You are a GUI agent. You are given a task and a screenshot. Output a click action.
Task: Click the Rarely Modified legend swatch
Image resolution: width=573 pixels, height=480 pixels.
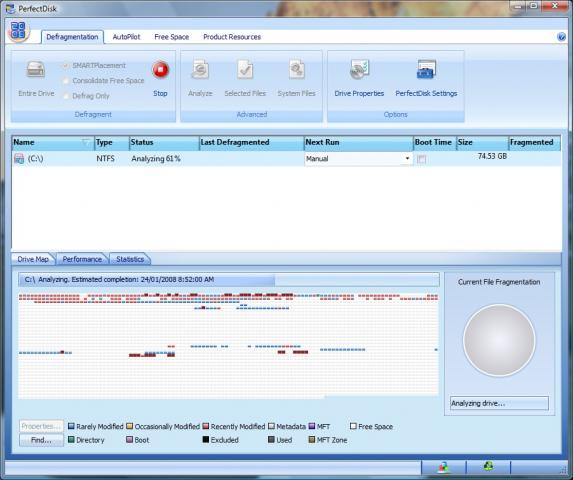tap(71, 426)
